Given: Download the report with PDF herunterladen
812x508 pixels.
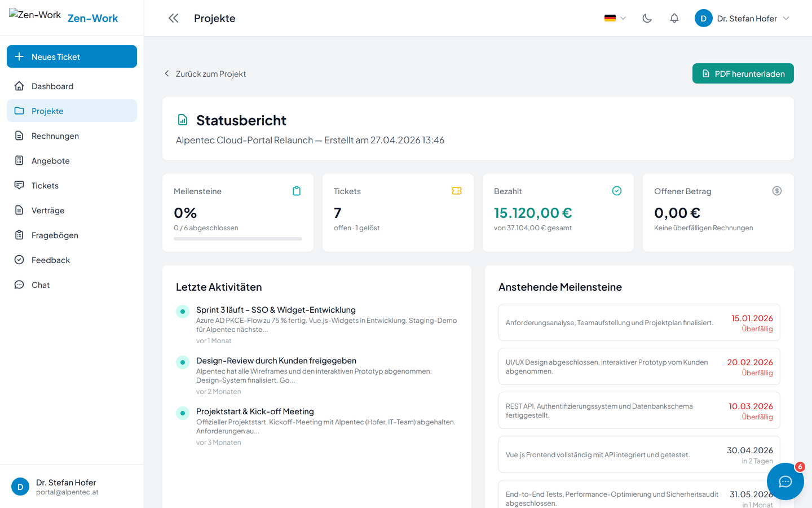Looking at the screenshot, I should tap(743, 73).
